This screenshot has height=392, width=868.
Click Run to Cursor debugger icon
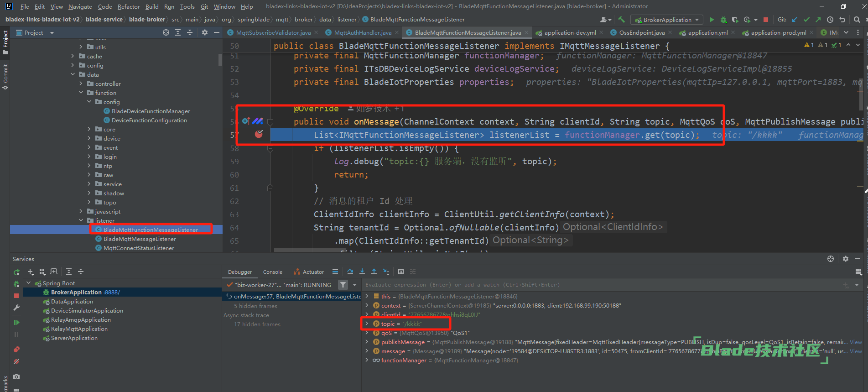point(386,272)
